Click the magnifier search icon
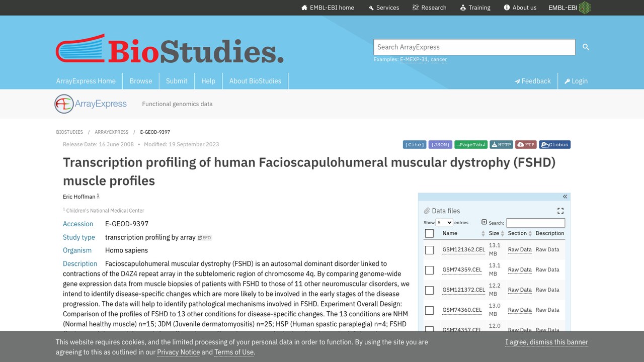644x362 pixels. click(586, 47)
